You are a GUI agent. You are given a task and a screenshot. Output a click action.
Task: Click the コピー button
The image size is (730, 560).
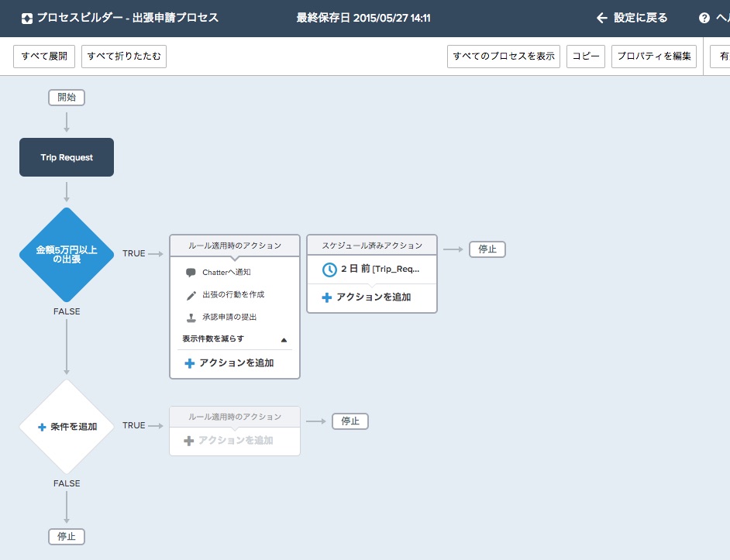pos(586,57)
